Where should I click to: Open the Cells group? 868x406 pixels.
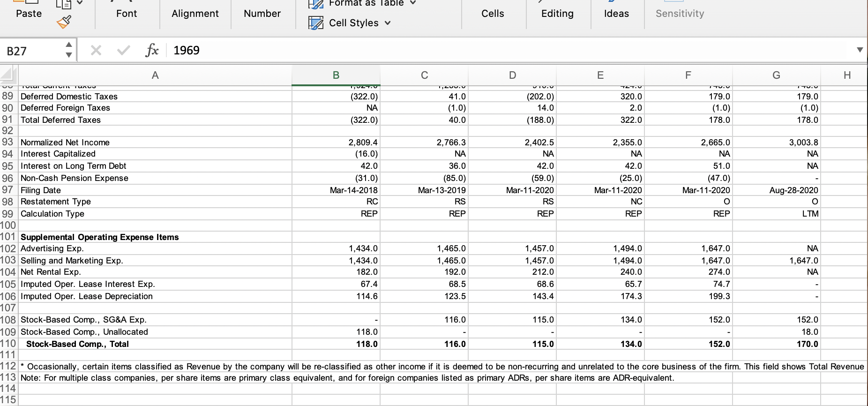pyautogui.click(x=493, y=14)
